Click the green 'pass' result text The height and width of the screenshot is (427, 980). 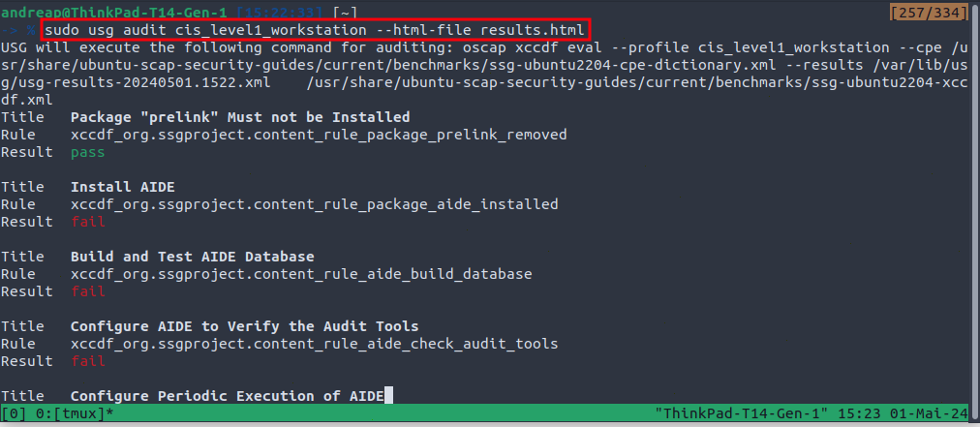pyautogui.click(x=87, y=152)
